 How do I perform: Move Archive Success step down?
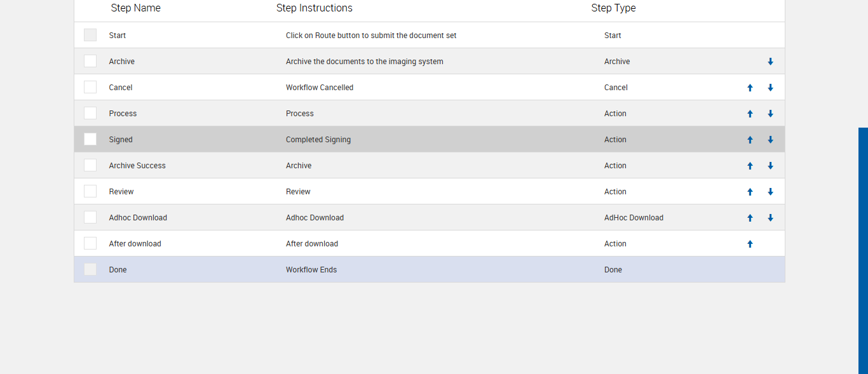pyautogui.click(x=770, y=166)
